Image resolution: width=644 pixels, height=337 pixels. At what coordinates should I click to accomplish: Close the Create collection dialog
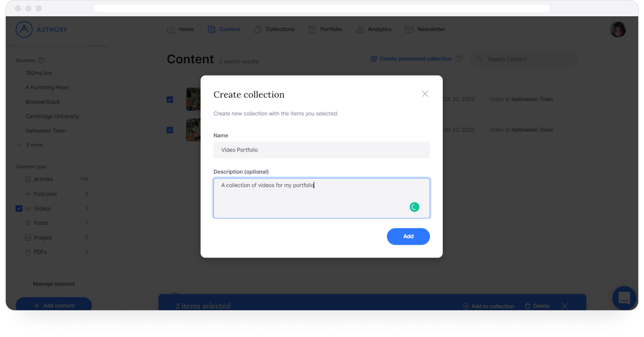[425, 94]
